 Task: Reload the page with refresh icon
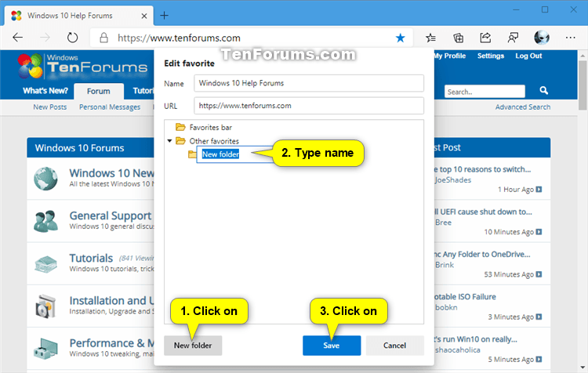click(72, 38)
